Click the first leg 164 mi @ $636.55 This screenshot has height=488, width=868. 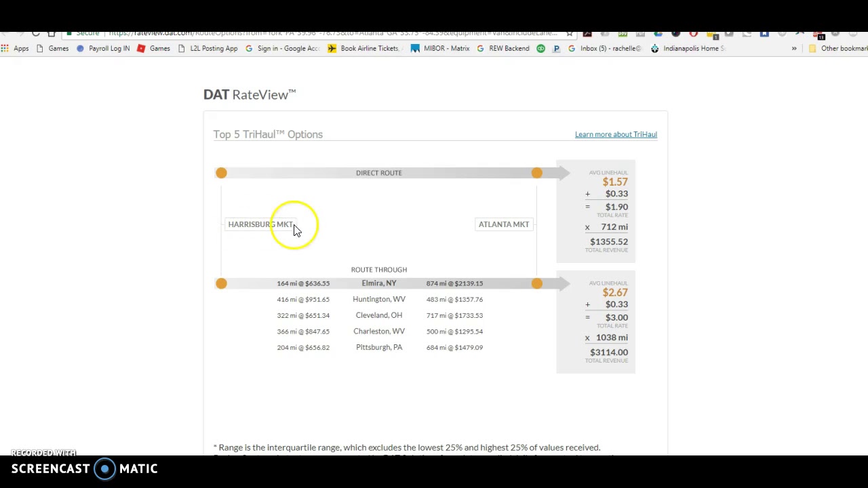pos(303,283)
